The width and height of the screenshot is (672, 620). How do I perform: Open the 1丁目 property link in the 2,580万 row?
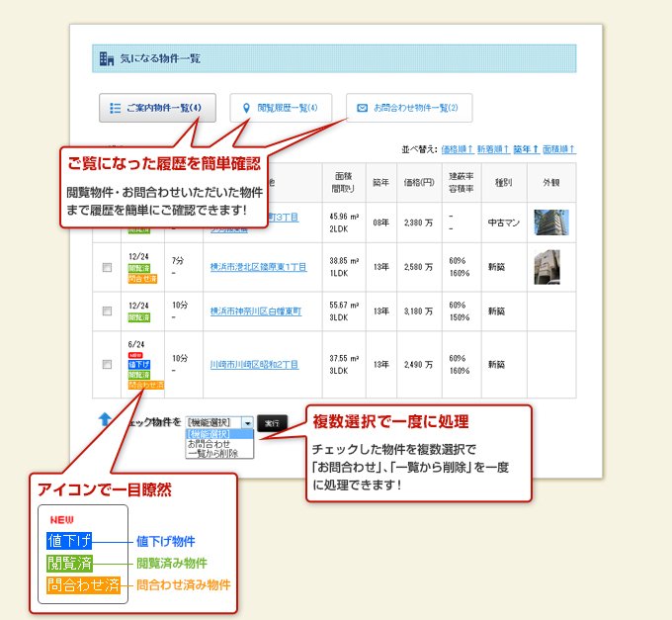click(x=259, y=267)
